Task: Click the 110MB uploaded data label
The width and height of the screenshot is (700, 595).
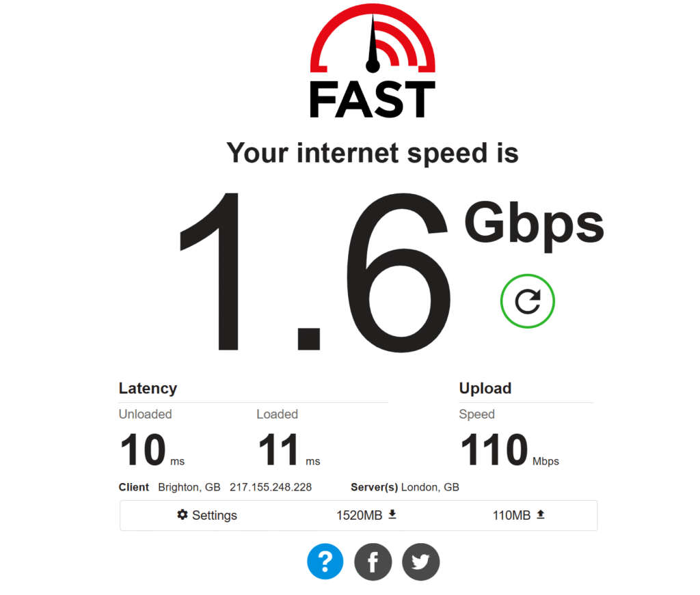Action: point(511,515)
